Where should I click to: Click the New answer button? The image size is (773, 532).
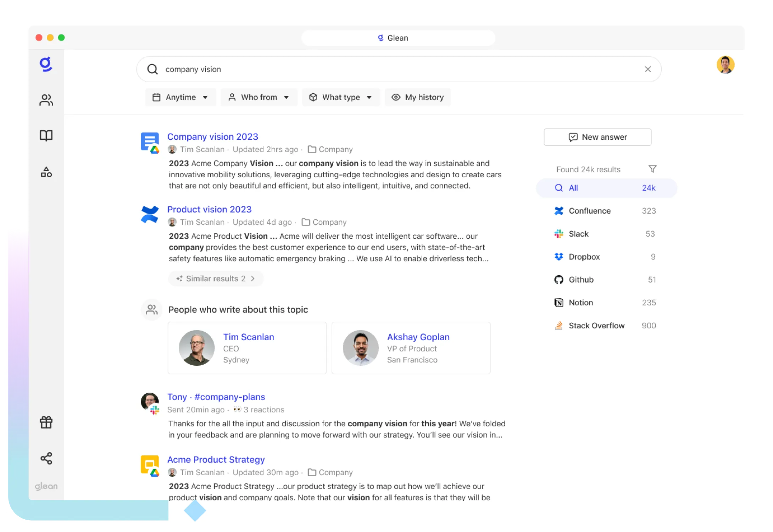[x=597, y=137]
